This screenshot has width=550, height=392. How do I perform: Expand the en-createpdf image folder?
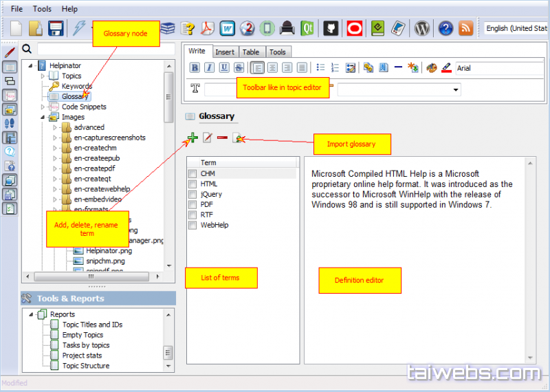[55, 168]
